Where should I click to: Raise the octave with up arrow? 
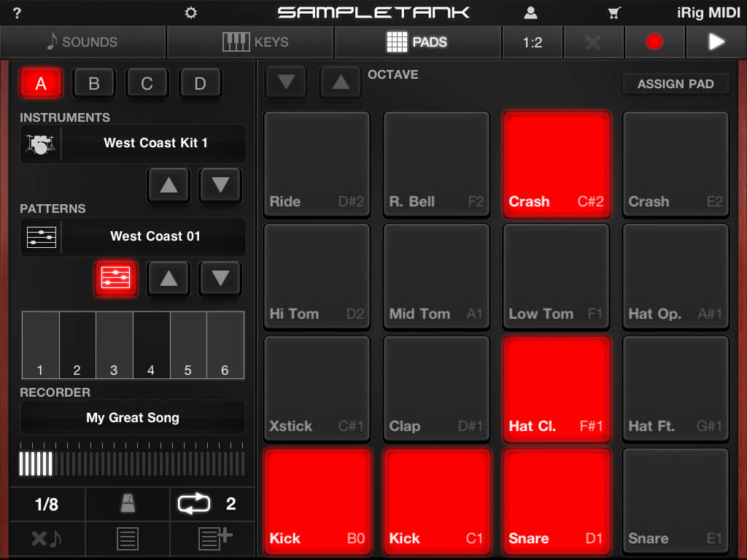(x=341, y=82)
